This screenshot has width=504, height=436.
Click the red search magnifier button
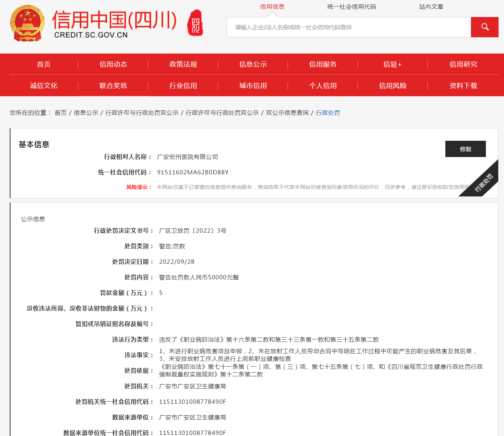point(484,27)
